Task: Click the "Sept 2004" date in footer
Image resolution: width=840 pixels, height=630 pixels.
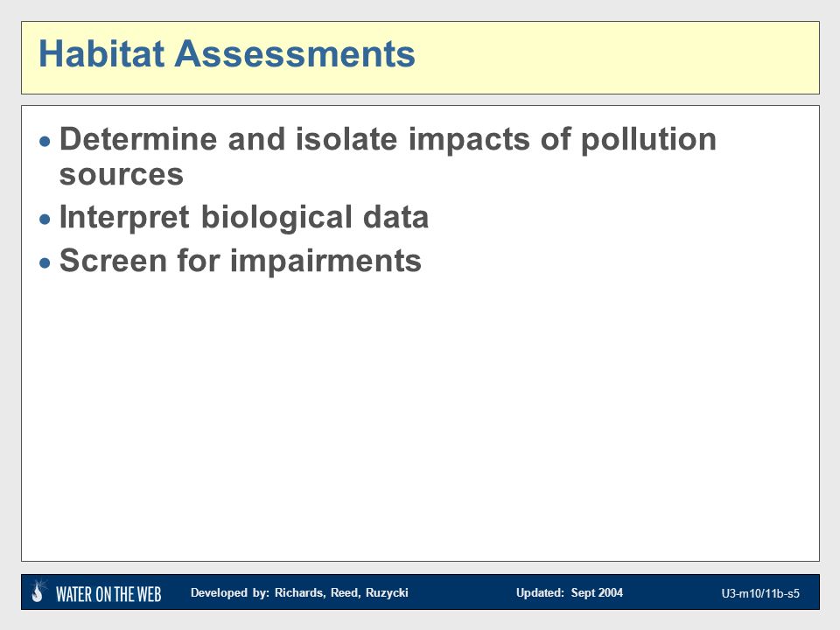Action: (x=597, y=593)
